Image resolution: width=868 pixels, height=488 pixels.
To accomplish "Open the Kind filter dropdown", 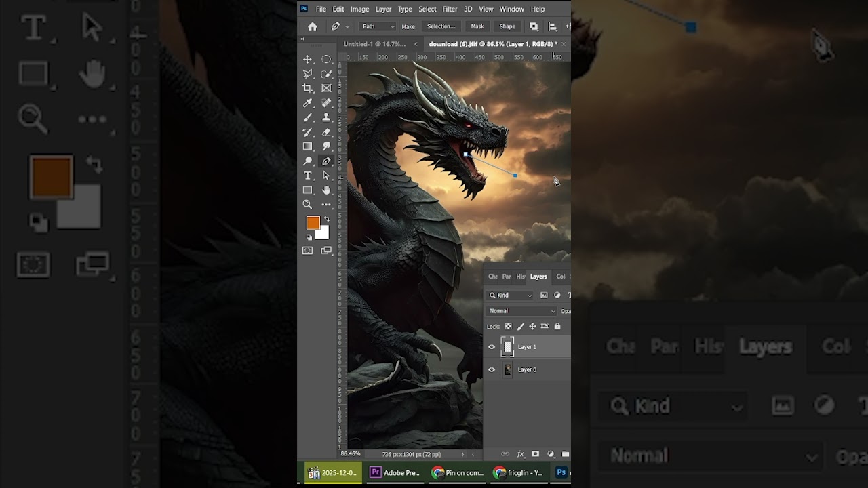I will click(511, 296).
